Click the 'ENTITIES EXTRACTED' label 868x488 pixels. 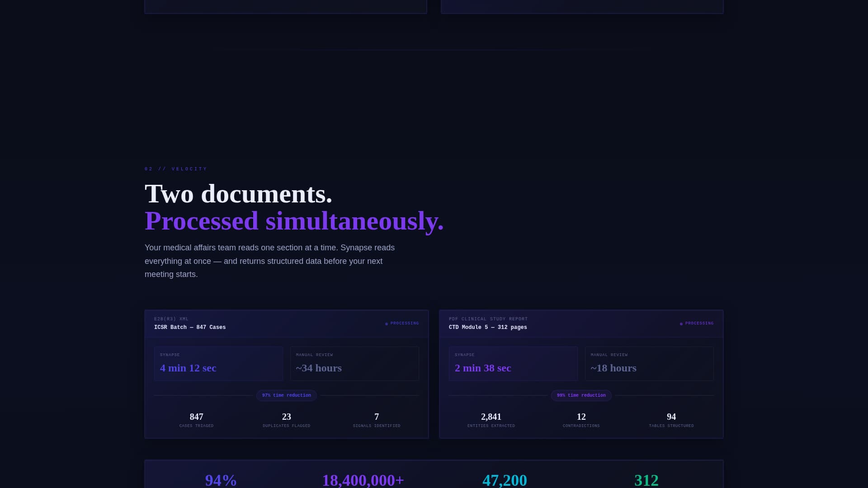click(x=491, y=426)
